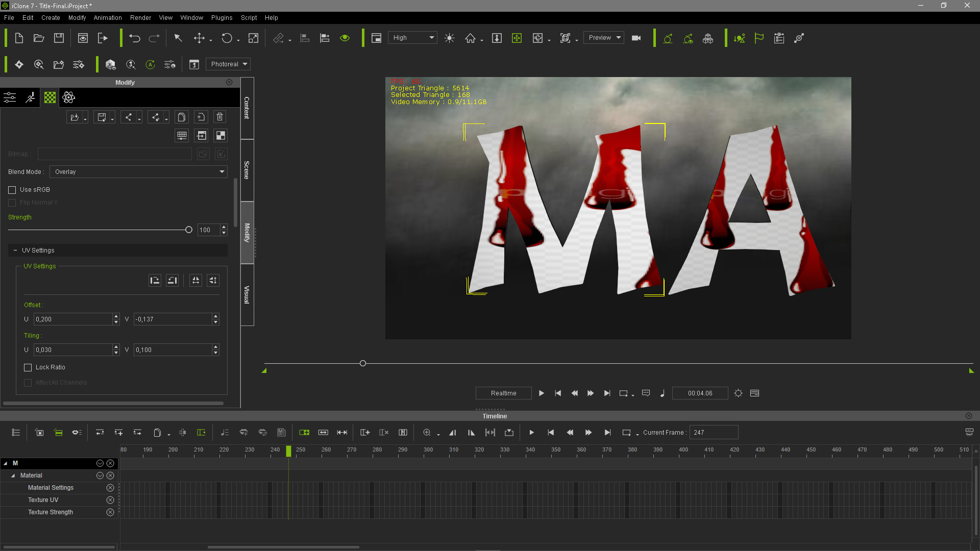Open the timeline track list icon
980x551 pixels.
[x=16, y=432]
